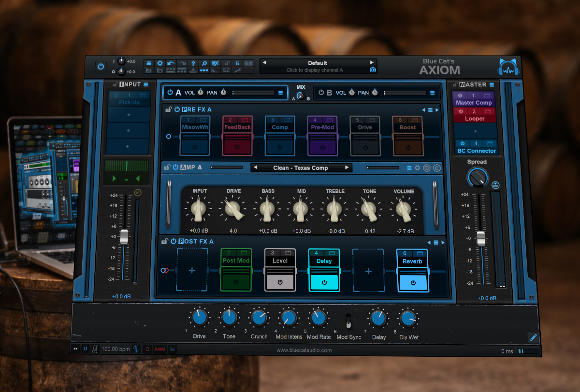
Task: Open the settings gear in top toolbar
Action: click(x=159, y=63)
